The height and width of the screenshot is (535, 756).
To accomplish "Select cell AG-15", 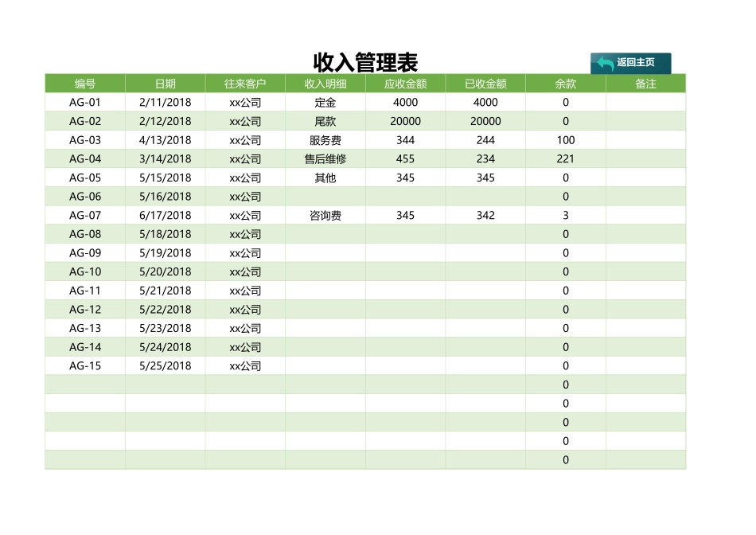I will point(85,365).
